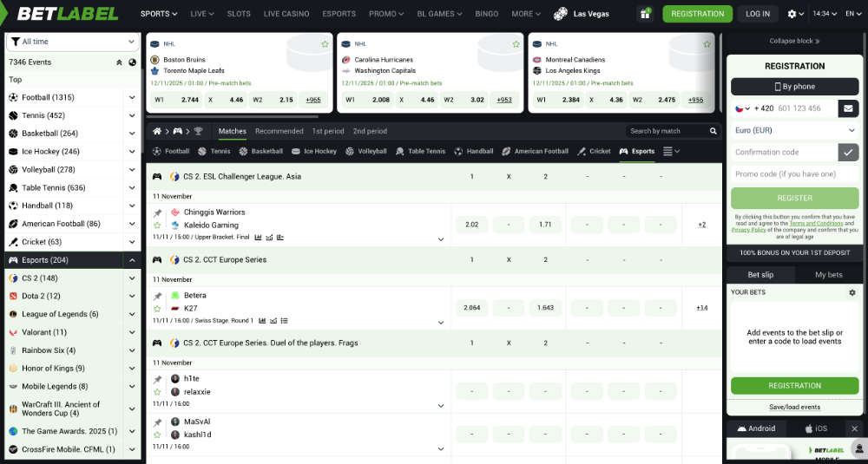Select American Football in sports filter row
Image resolution: width=868 pixels, height=464 pixels.
pyautogui.click(x=535, y=151)
